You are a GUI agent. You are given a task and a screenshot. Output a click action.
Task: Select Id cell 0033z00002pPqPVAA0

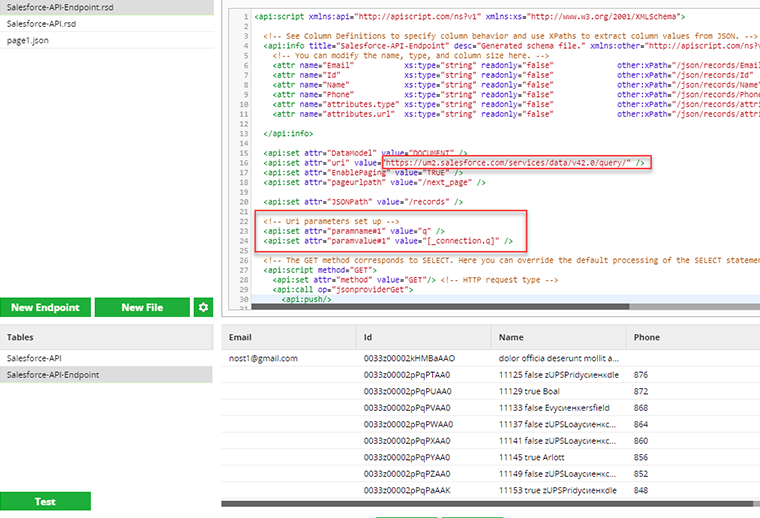407,408
